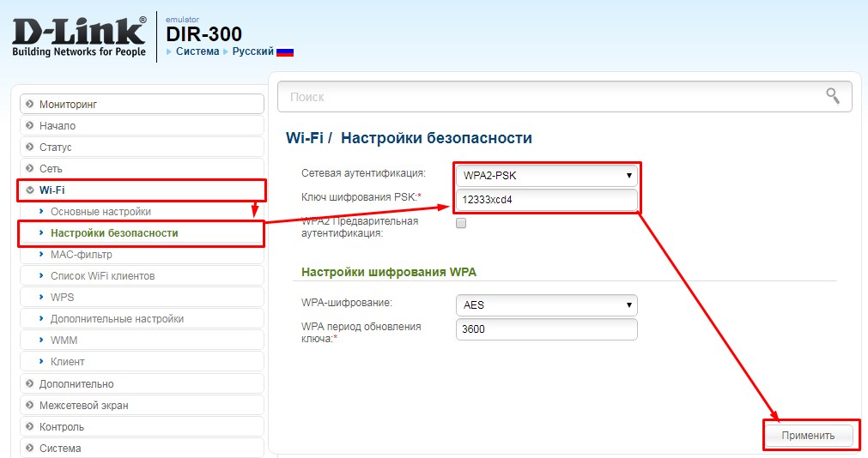Open МАС-фильтр submenu link

coord(82,255)
